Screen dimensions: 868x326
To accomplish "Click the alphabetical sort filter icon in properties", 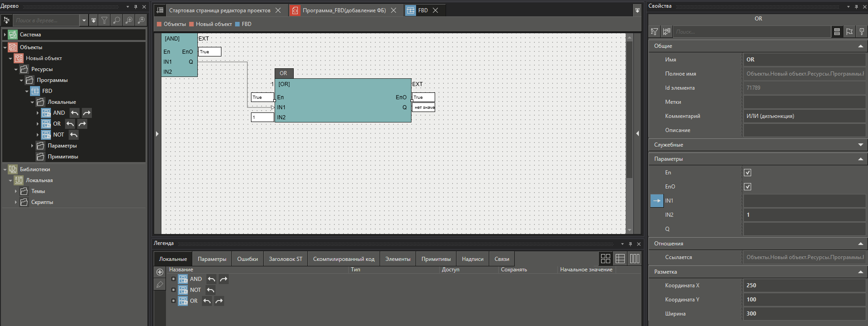I will pos(654,31).
